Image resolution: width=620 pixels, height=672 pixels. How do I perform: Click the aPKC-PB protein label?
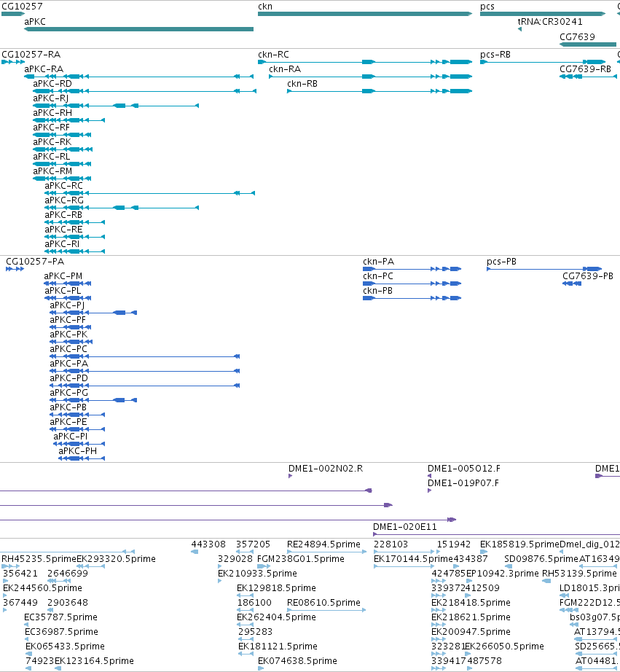pos(68,407)
